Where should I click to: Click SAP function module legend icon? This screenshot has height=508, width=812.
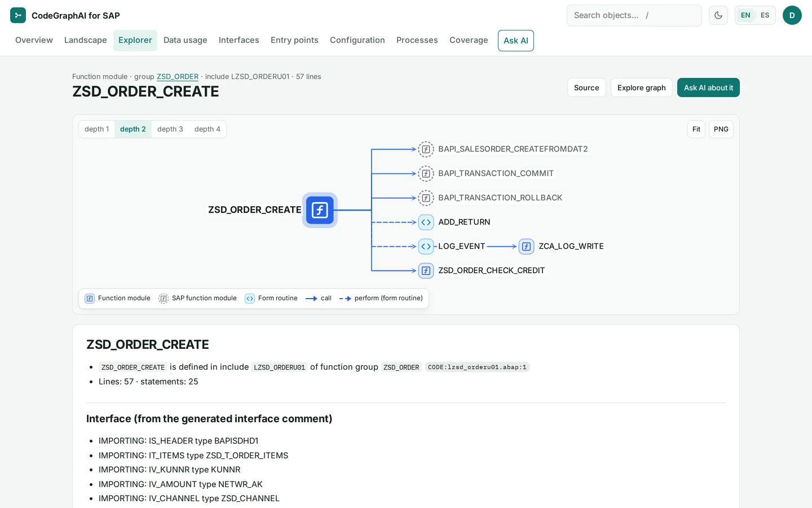pyautogui.click(x=164, y=299)
